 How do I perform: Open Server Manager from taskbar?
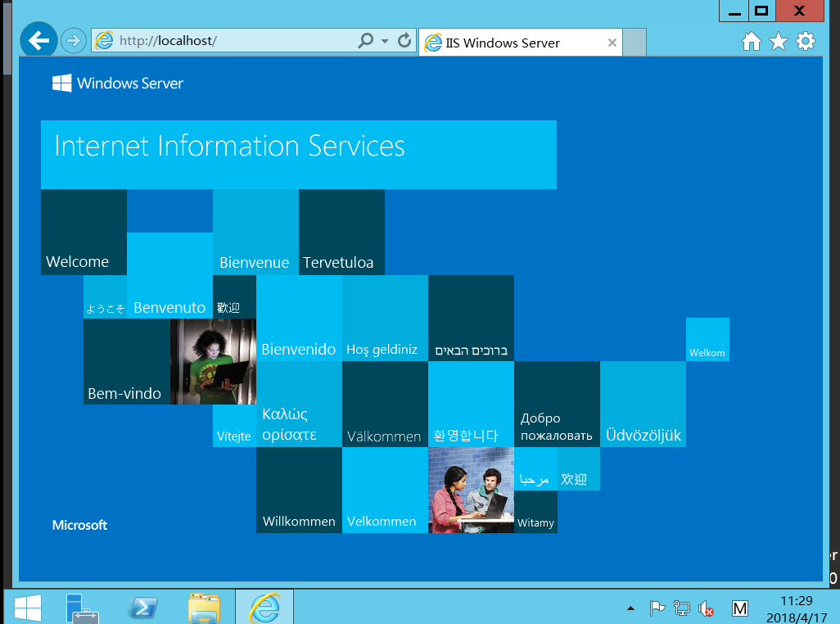click(81, 608)
